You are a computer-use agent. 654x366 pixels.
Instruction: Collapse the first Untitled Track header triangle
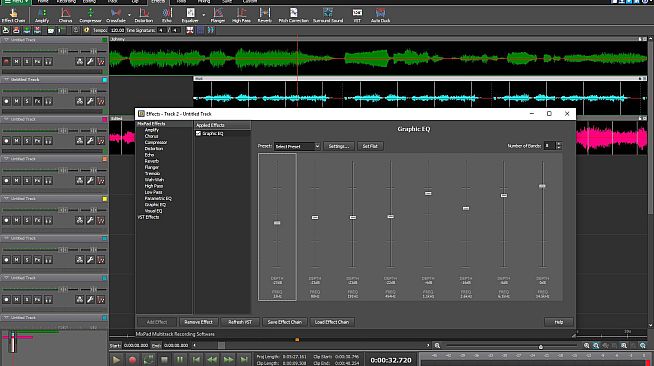6,40
